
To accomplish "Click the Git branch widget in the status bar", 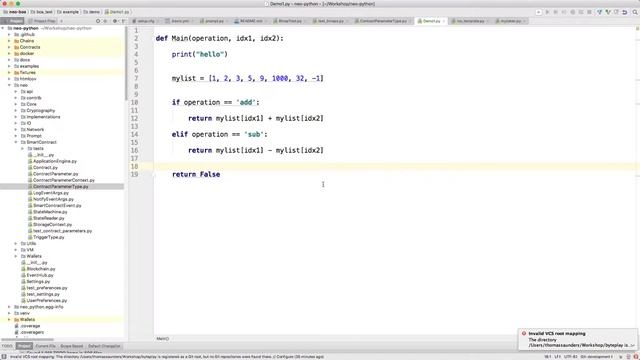I will pyautogui.click(x=597, y=357).
